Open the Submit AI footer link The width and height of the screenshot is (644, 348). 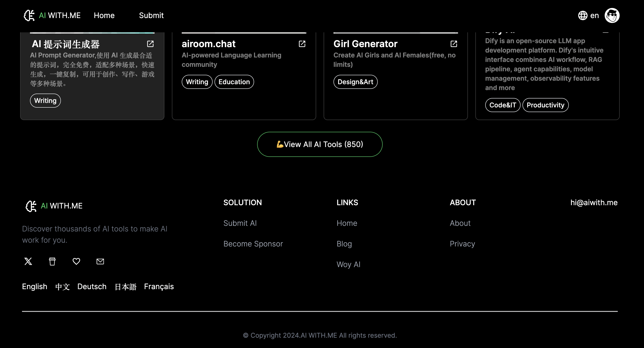pyautogui.click(x=240, y=223)
